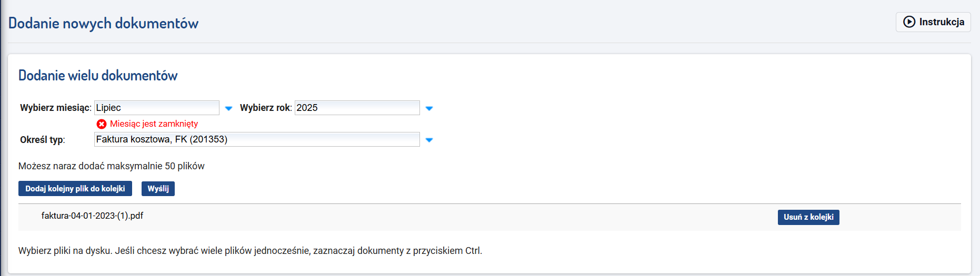Click the Dodanie nowych dokumentów page title
This screenshot has height=276, width=980.
pos(103,23)
